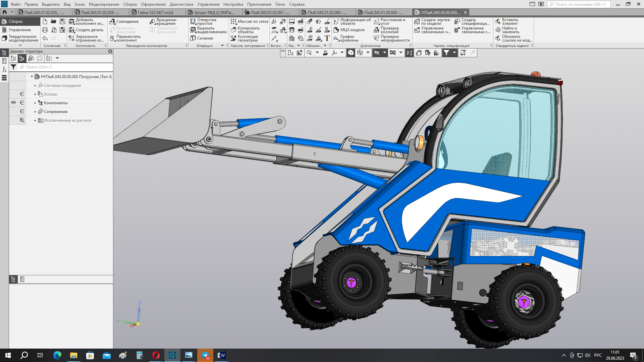Screen dimensions: 644x362
Task: Toggle visibility eye of Компоненты
Action: coord(13,103)
